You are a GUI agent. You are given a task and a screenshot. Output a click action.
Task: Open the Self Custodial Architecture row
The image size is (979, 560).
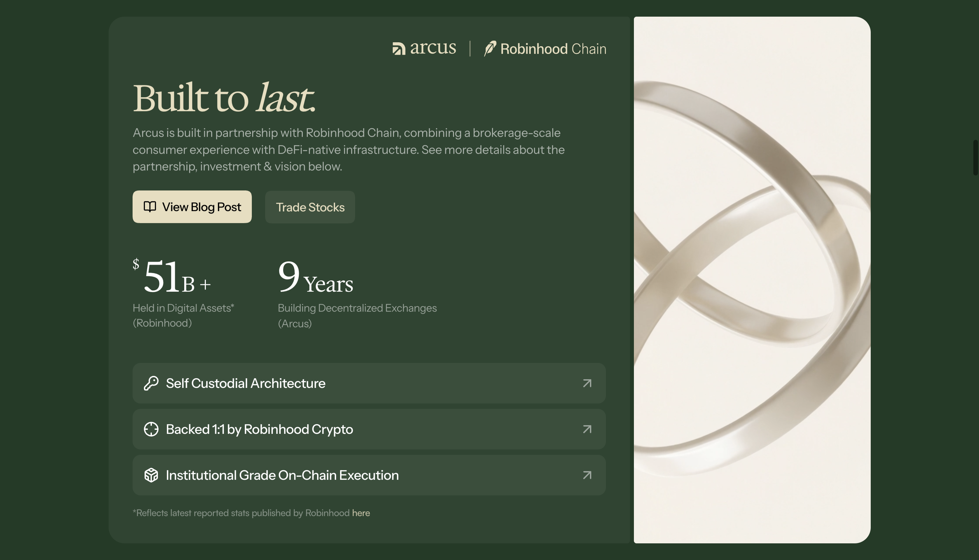[x=369, y=383]
